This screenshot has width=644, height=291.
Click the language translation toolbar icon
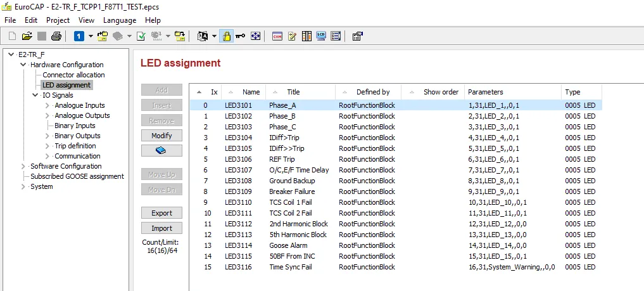point(203,36)
